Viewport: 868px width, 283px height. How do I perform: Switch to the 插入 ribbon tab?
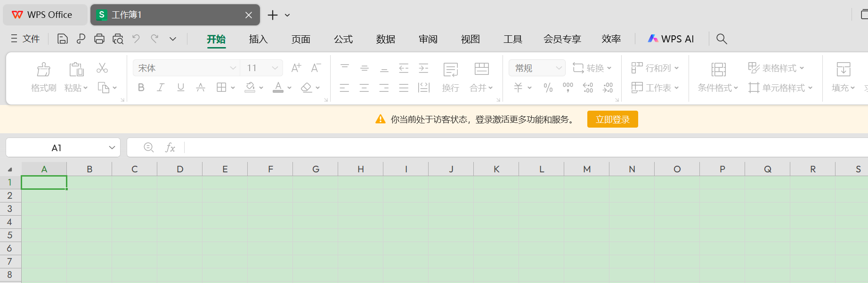[258, 39]
